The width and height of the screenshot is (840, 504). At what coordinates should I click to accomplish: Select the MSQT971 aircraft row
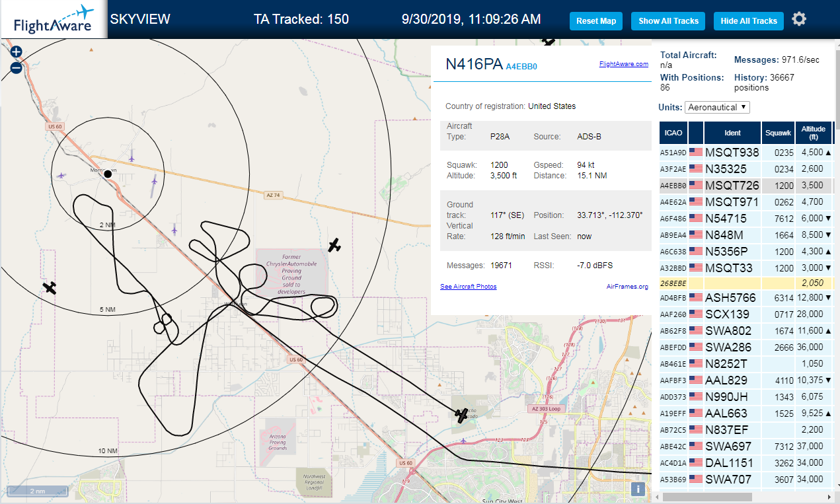pos(745,201)
